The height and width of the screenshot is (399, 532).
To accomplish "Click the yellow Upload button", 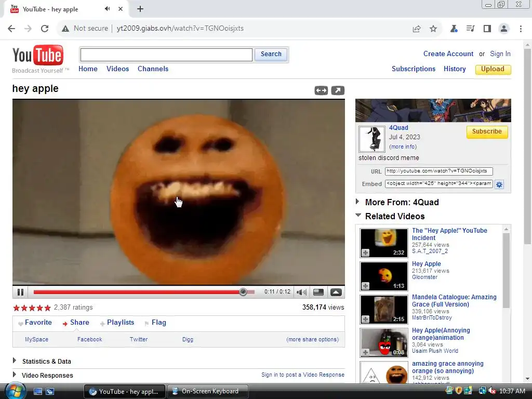I will point(493,69).
